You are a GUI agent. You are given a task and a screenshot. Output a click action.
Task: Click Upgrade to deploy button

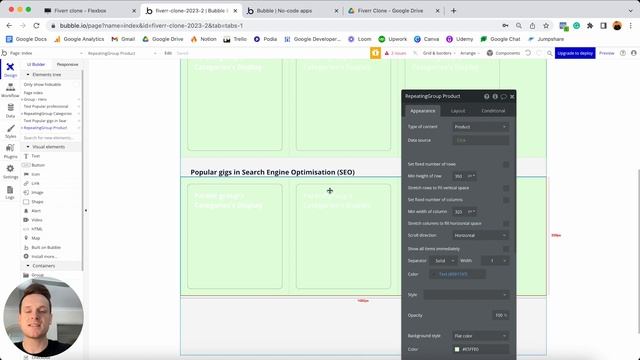575,53
